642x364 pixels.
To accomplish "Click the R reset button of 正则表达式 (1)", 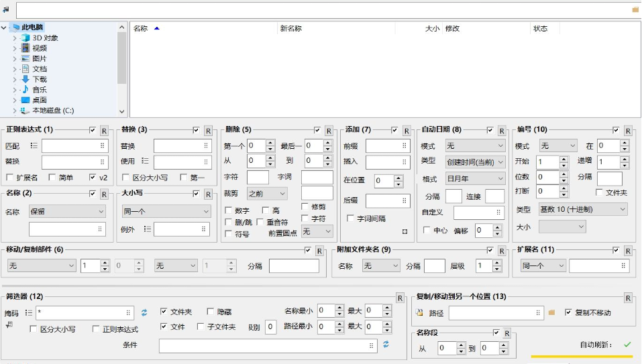I will (104, 131).
